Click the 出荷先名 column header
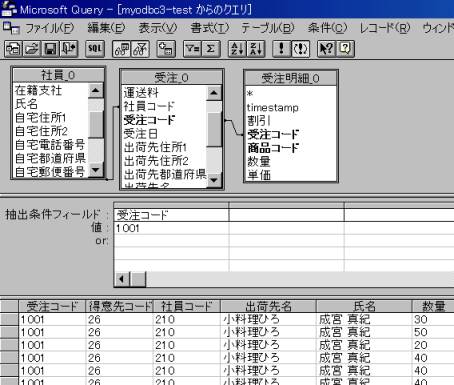 pyautogui.click(x=268, y=306)
